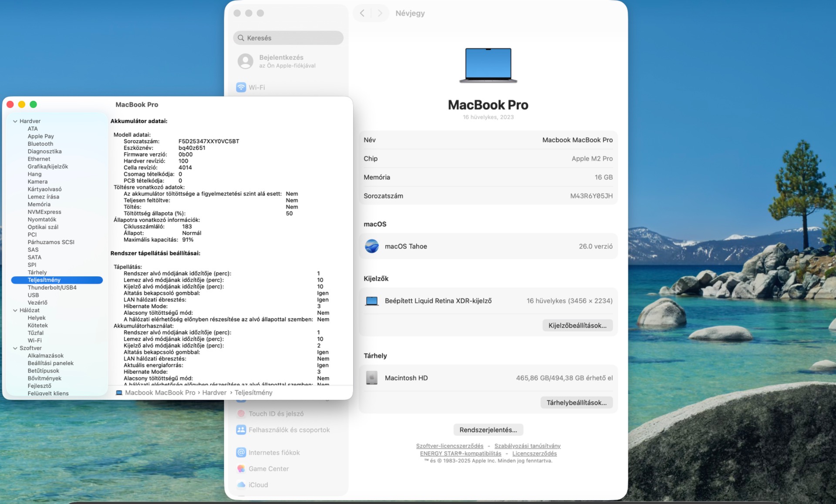Open the Grafika/kijelzők hardware entry
This screenshot has height=504, width=836.
pos(48,167)
